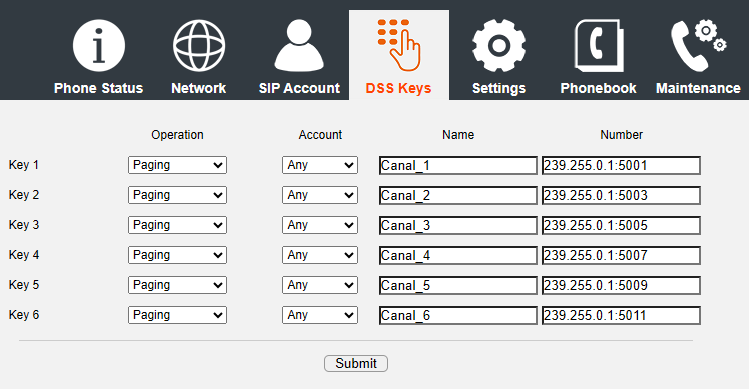Open Key 6 Account dropdown

pos(320,315)
